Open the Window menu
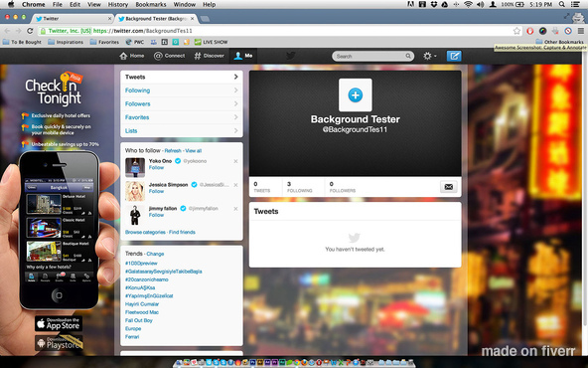 184,5
